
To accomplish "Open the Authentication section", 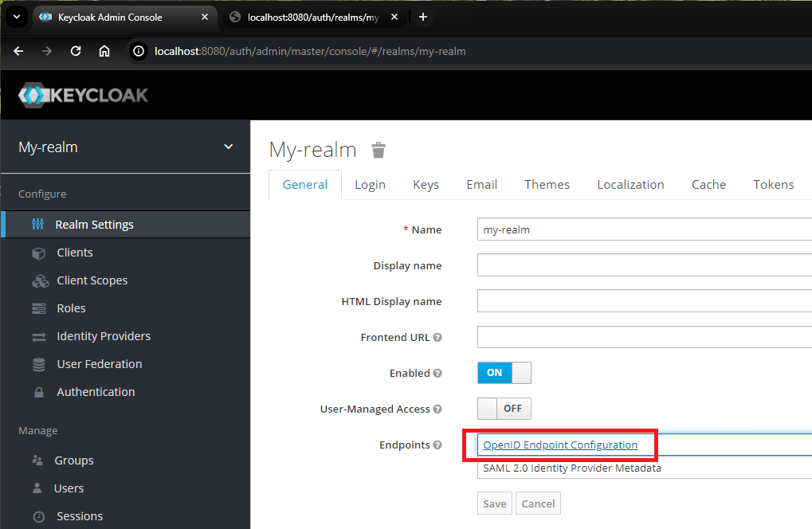I will pyautogui.click(x=96, y=391).
